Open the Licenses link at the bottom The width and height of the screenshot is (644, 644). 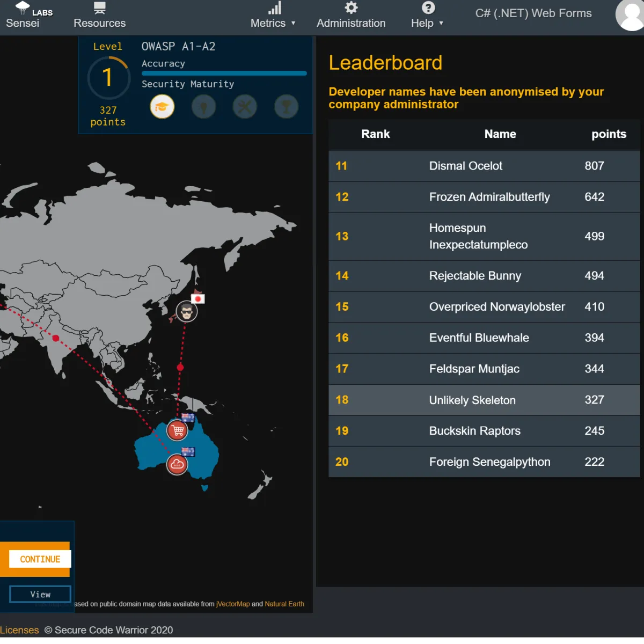(19, 630)
